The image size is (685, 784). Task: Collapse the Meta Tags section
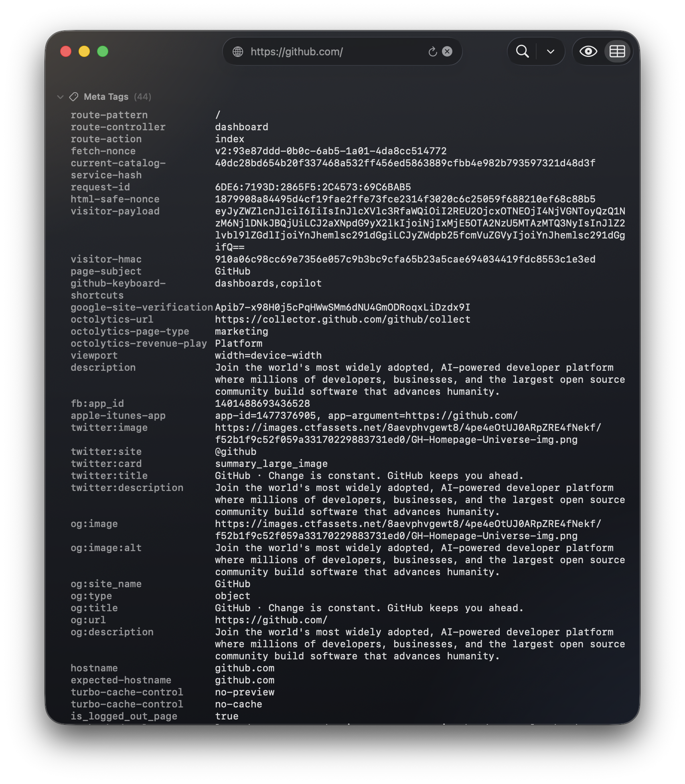pyautogui.click(x=60, y=97)
